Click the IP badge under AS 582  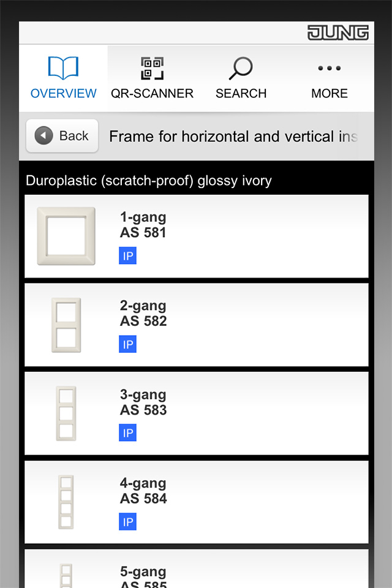(x=127, y=344)
